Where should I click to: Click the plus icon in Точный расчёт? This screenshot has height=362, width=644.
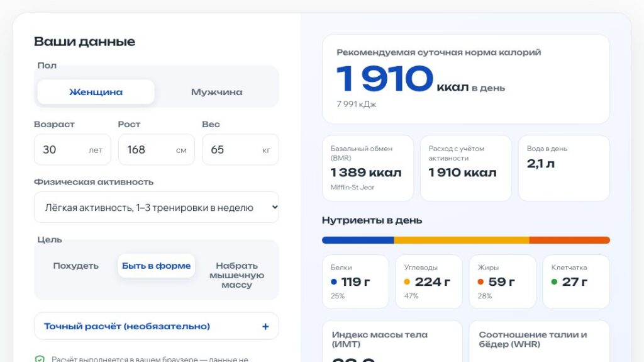265,326
